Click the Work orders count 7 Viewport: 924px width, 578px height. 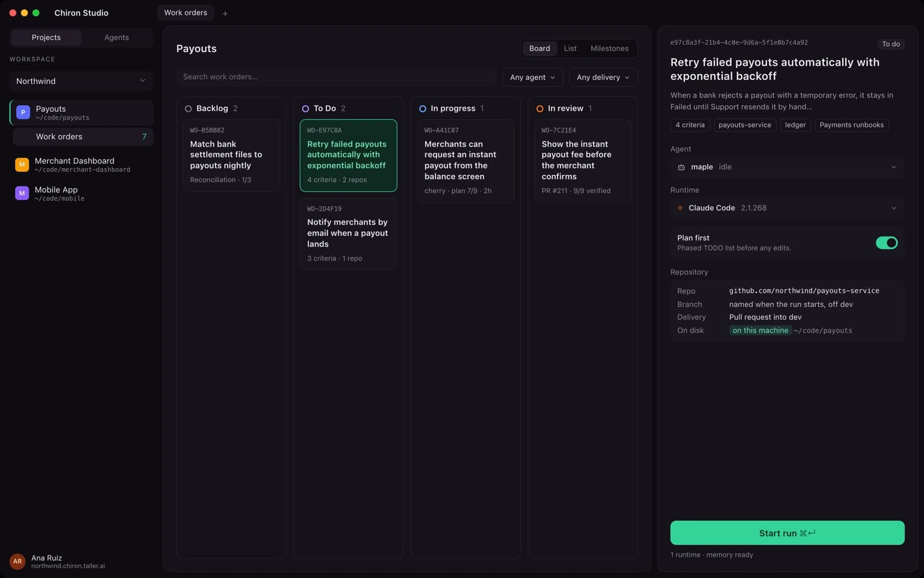144,137
